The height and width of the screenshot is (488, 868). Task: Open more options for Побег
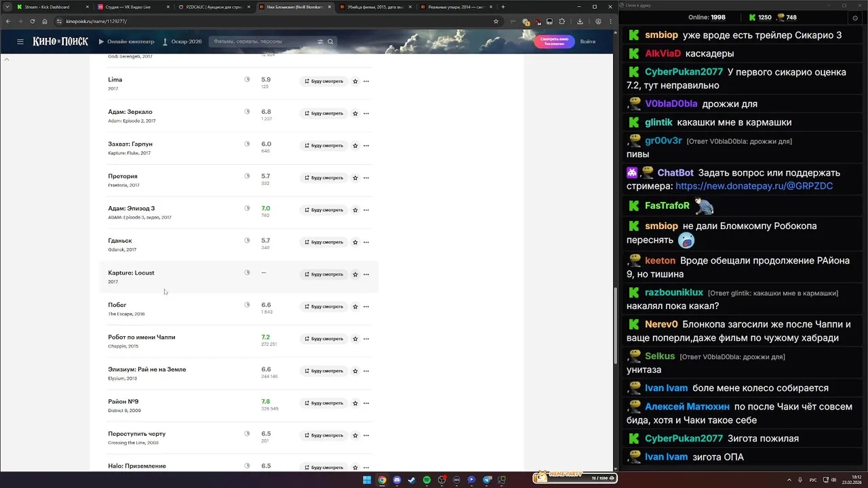[x=366, y=306]
